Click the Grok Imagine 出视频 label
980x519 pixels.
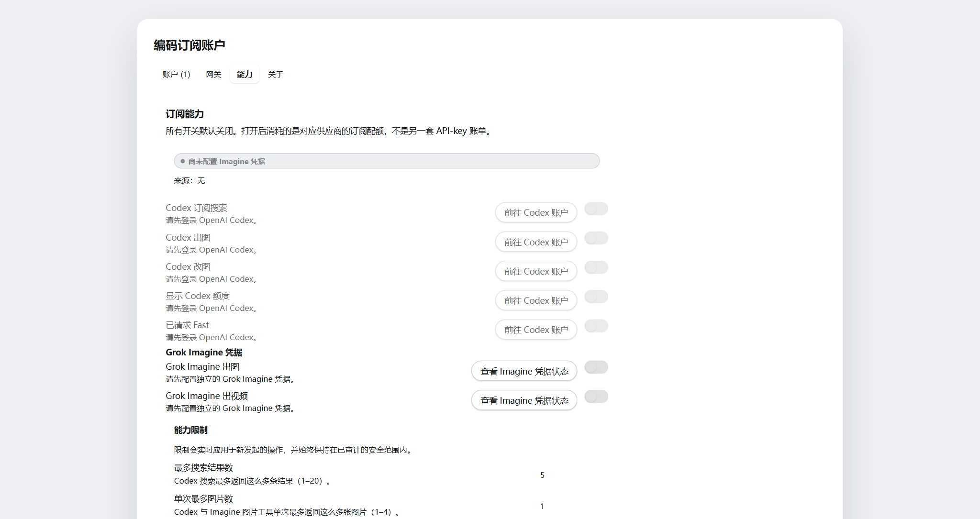point(207,396)
